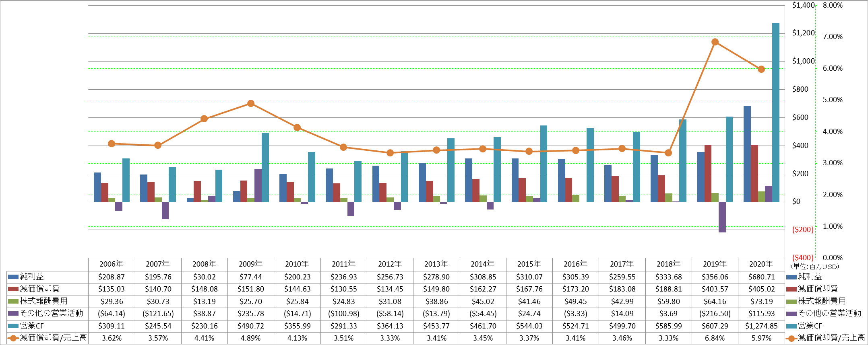Click the 2009年 column header
Image resolution: width=868 pixels, height=345 pixels.
point(251,264)
